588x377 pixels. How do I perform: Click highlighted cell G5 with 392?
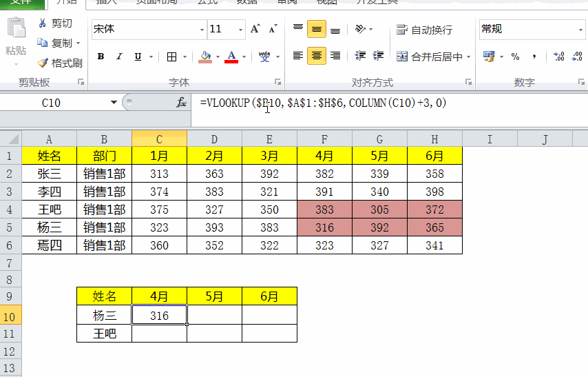pyautogui.click(x=379, y=227)
